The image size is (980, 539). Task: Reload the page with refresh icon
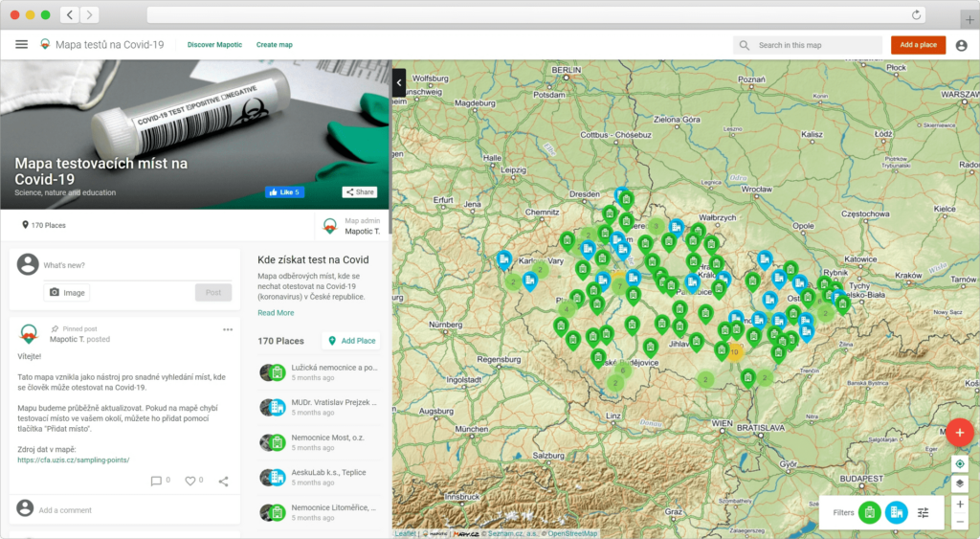tap(916, 14)
